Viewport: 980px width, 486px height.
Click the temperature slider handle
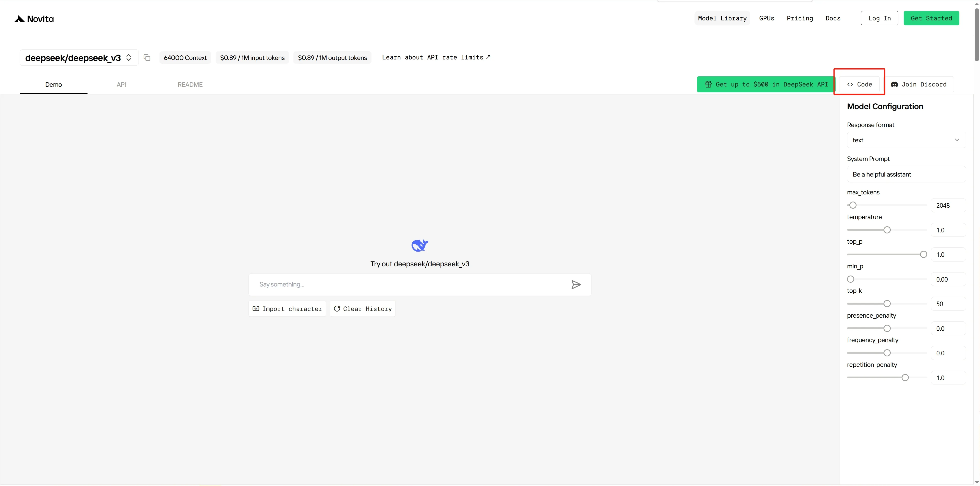point(887,230)
